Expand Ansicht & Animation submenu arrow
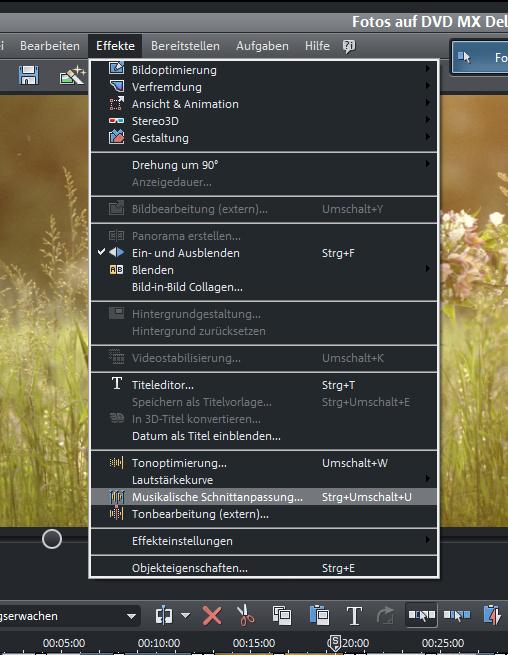Image resolution: width=508 pixels, height=655 pixels. pos(427,102)
